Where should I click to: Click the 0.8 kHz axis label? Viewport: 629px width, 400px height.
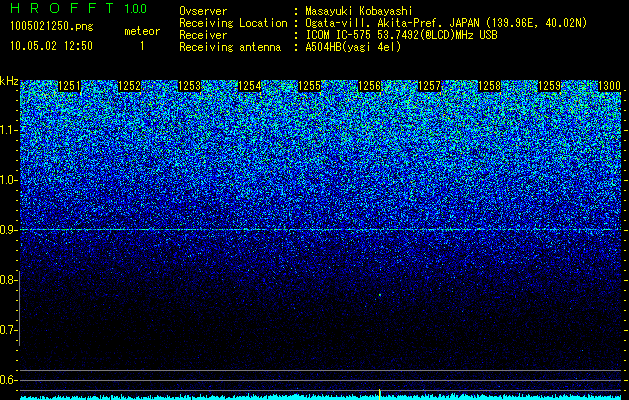pos(8,280)
